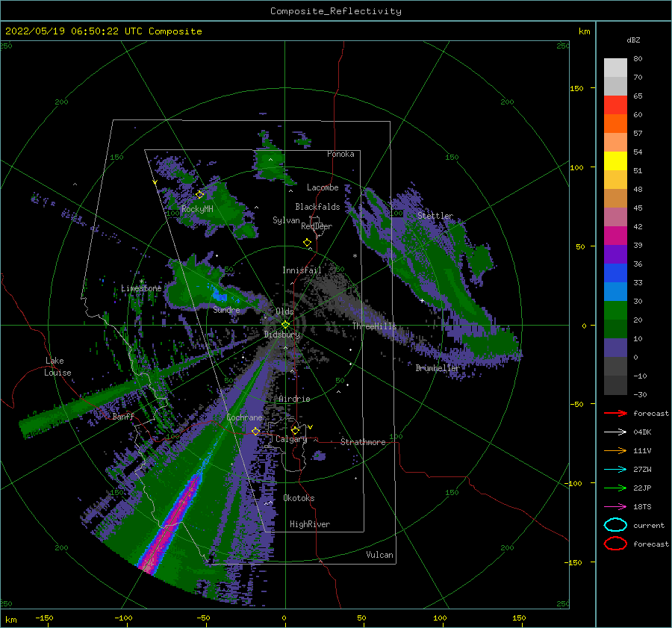Click the Calgary label
This screenshot has width=672, height=628.
[x=291, y=439]
